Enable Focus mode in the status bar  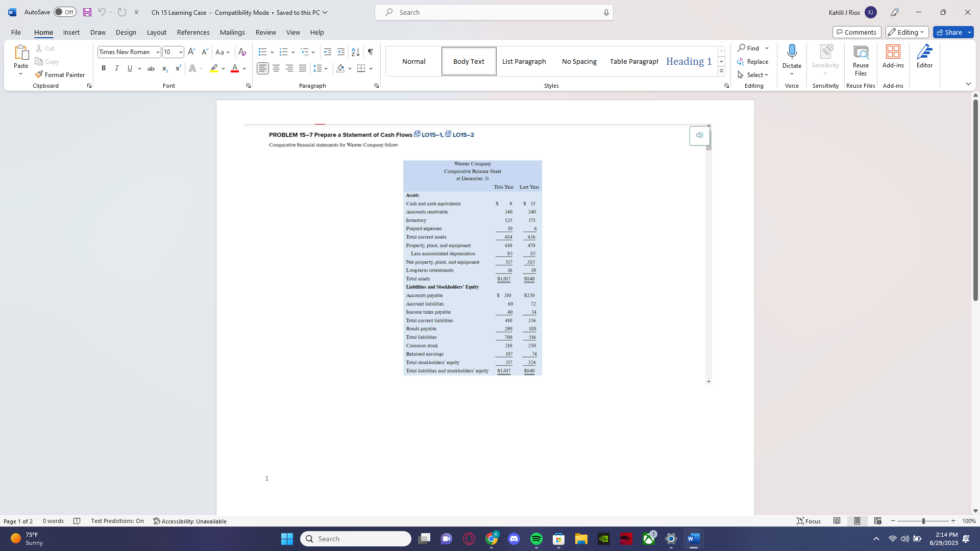tap(808, 521)
